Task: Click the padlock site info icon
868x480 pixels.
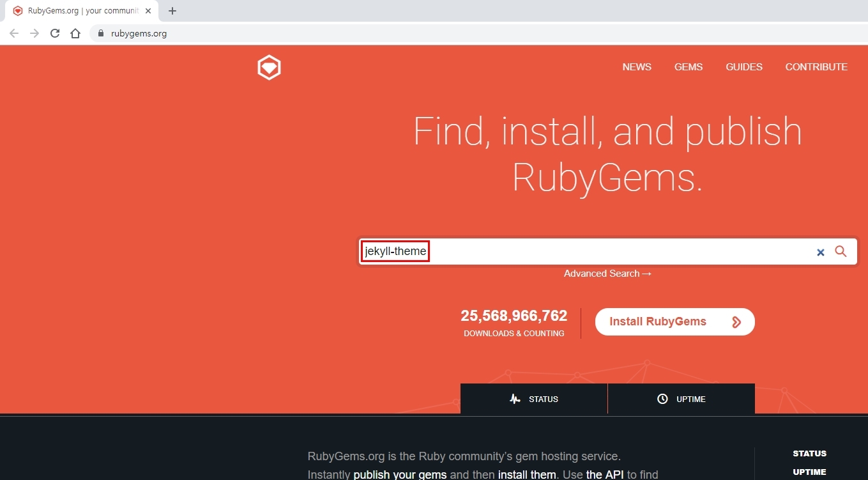Action: (x=100, y=33)
